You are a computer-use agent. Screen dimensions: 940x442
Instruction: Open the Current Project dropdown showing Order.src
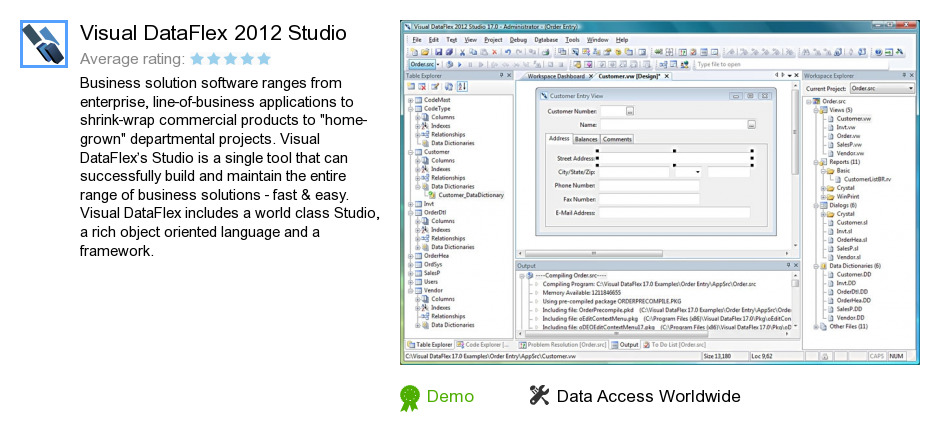[x=882, y=88]
